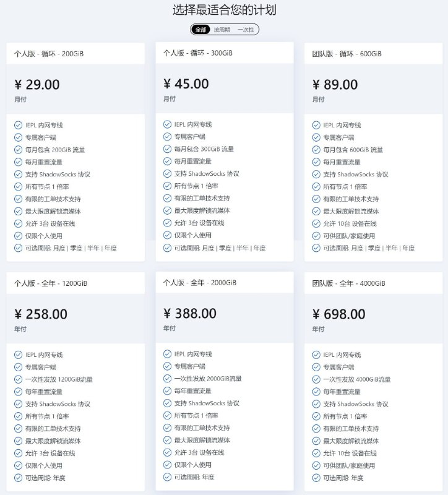Click the ¥ 29.00 monthly price
The height and width of the screenshot is (495, 448).
click(37, 85)
